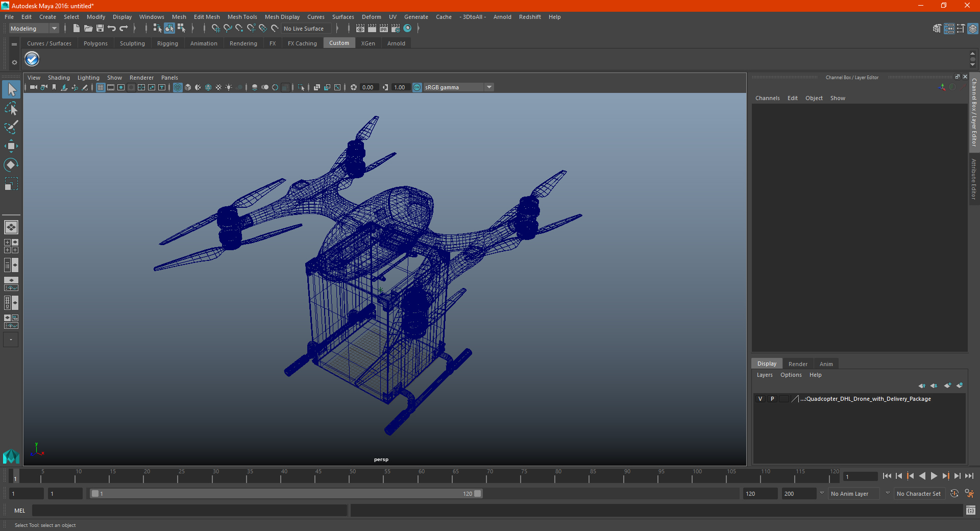Toggle wireframe display cube in panel toolbar
This screenshot has height=531, width=980.
click(178, 87)
